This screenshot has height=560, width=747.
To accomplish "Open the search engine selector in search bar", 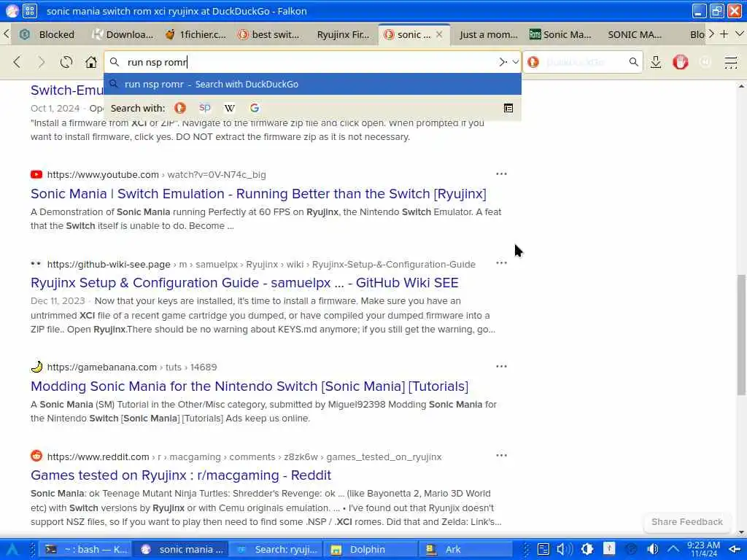I will (x=533, y=62).
